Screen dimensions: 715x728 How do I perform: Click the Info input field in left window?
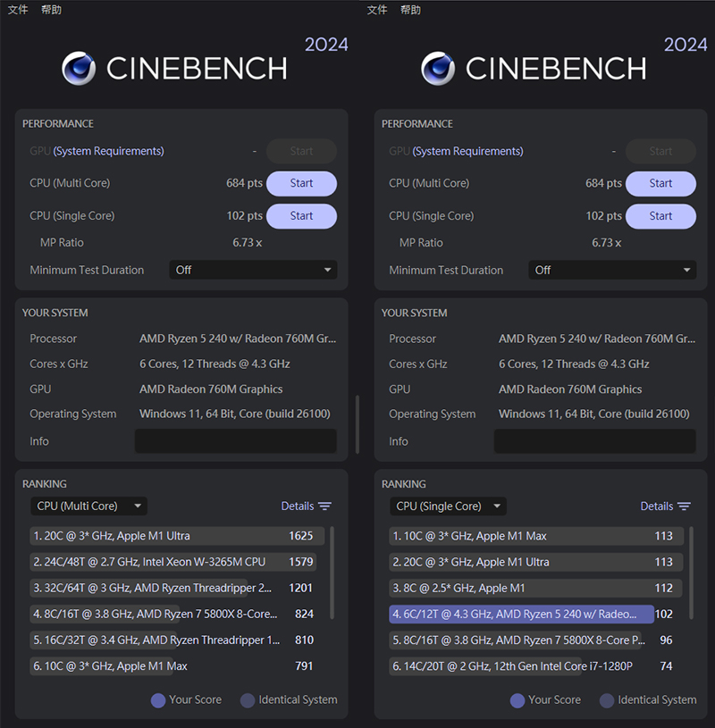point(236,441)
